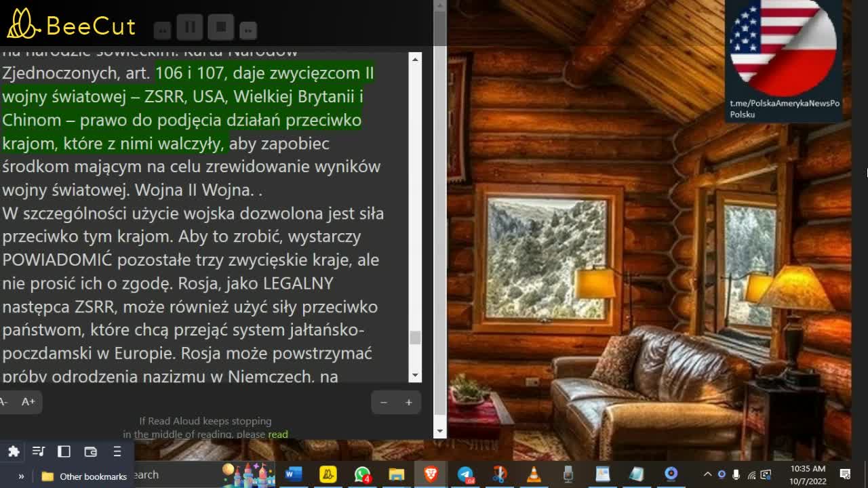The height and width of the screenshot is (488, 868).
Task: Click the text panel scrollbar thumb
Action: point(415,338)
